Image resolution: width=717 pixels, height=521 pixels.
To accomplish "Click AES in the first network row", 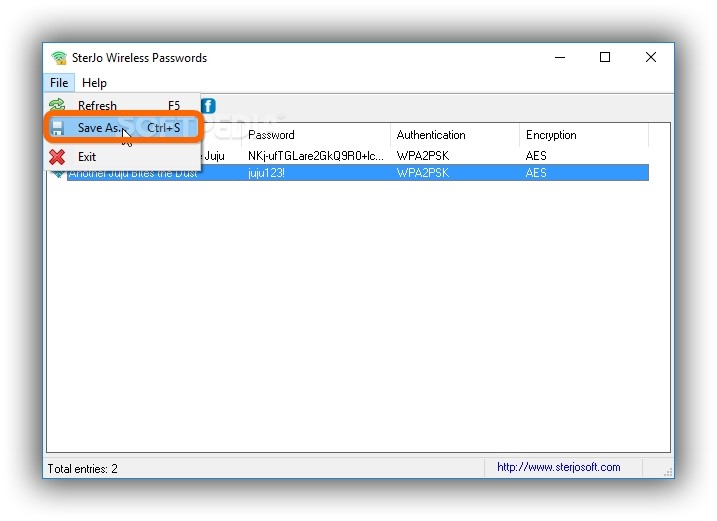I will (x=536, y=156).
